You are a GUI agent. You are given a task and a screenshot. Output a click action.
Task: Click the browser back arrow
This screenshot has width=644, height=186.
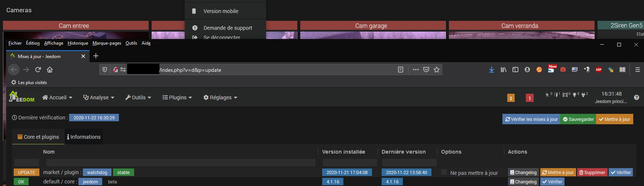(14, 70)
